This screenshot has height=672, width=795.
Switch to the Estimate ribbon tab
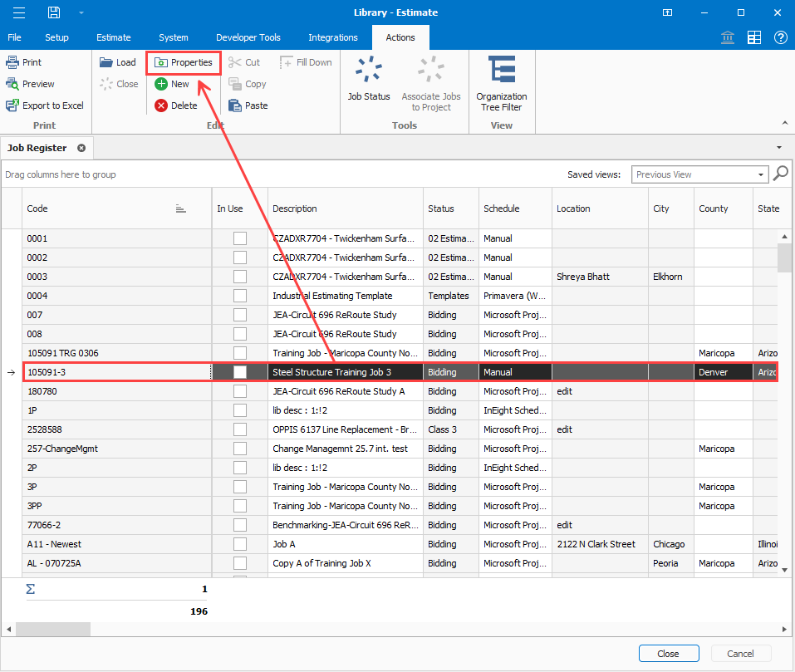[113, 37]
